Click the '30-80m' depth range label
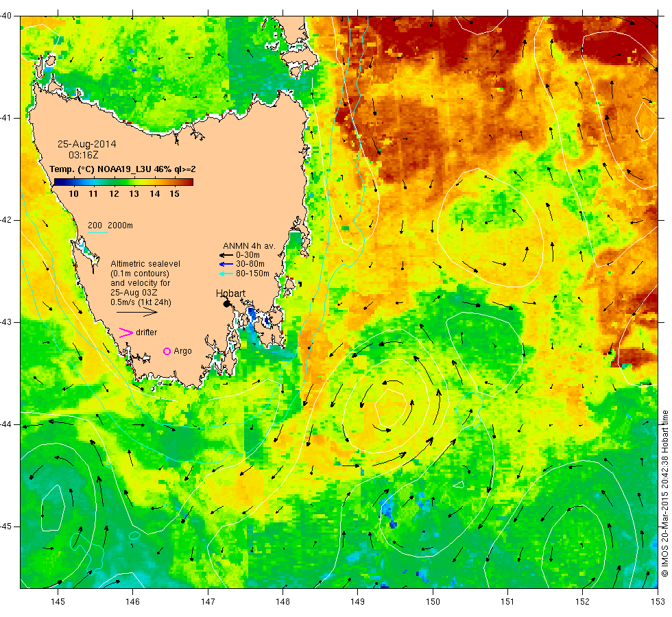672x617 pixels. [x=250, y=264]
